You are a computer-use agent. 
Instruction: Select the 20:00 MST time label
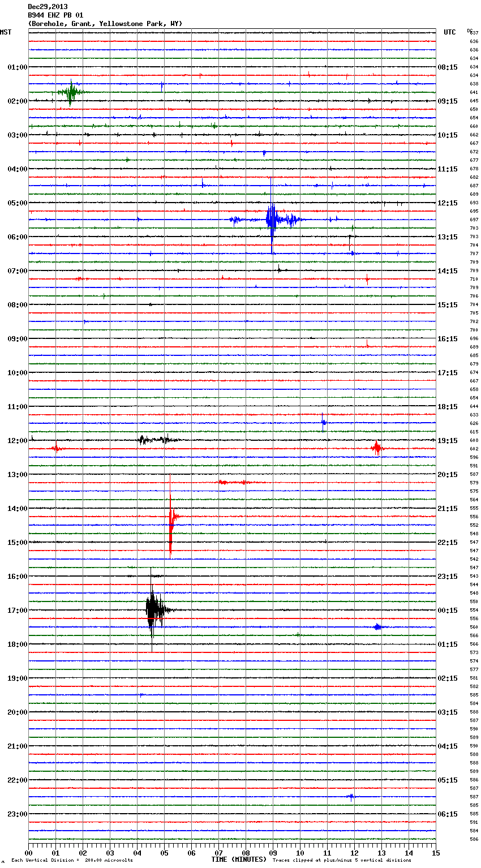pyautogui.click(x=17, y=712)
